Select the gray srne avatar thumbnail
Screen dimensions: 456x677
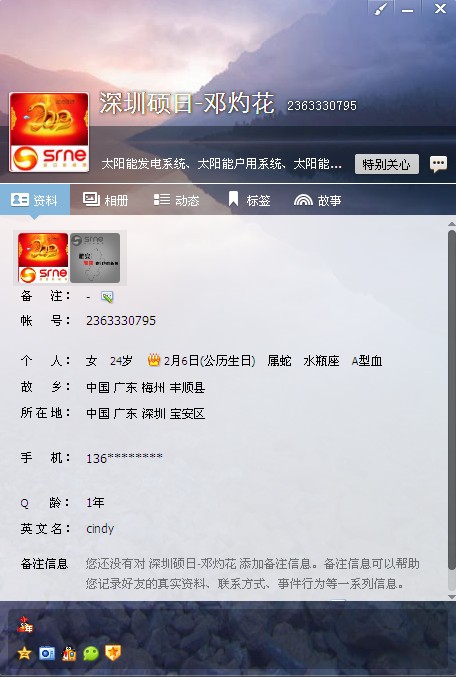95,258
